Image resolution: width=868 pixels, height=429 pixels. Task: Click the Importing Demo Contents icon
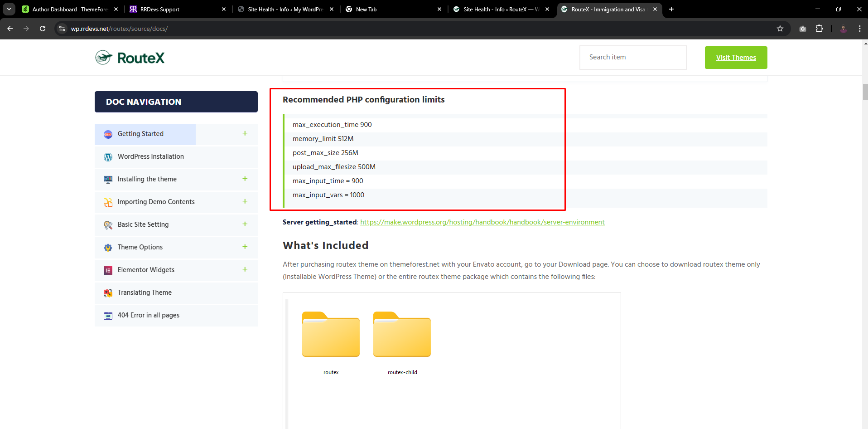[108, 202]
